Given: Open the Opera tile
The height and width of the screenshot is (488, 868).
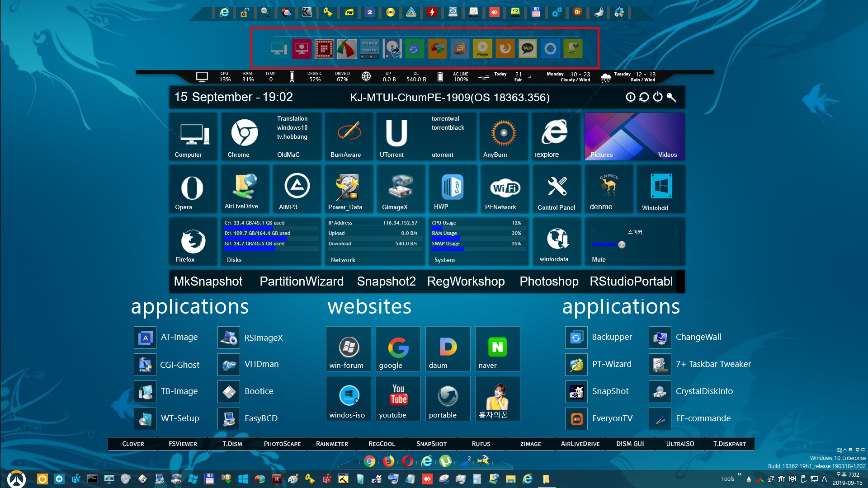Looking at the screenshot, I should pyautogui.click(x=193, y=189).
